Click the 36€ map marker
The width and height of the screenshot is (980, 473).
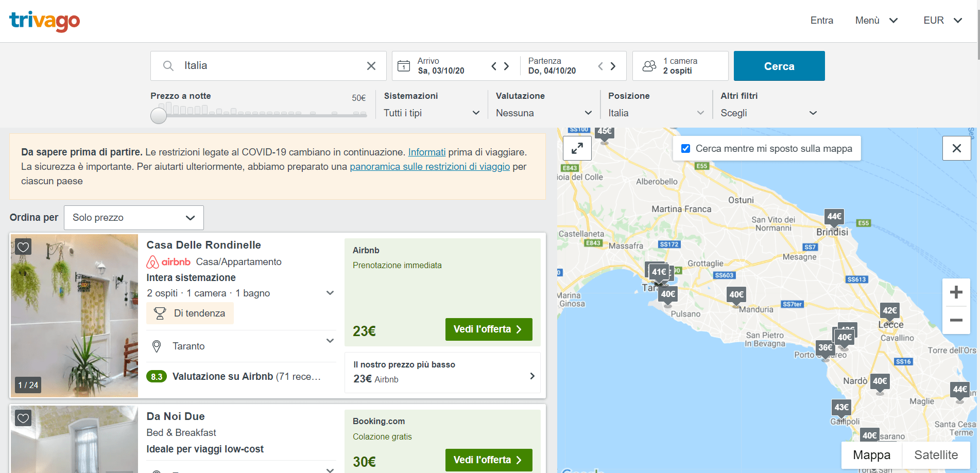(825, 348)
